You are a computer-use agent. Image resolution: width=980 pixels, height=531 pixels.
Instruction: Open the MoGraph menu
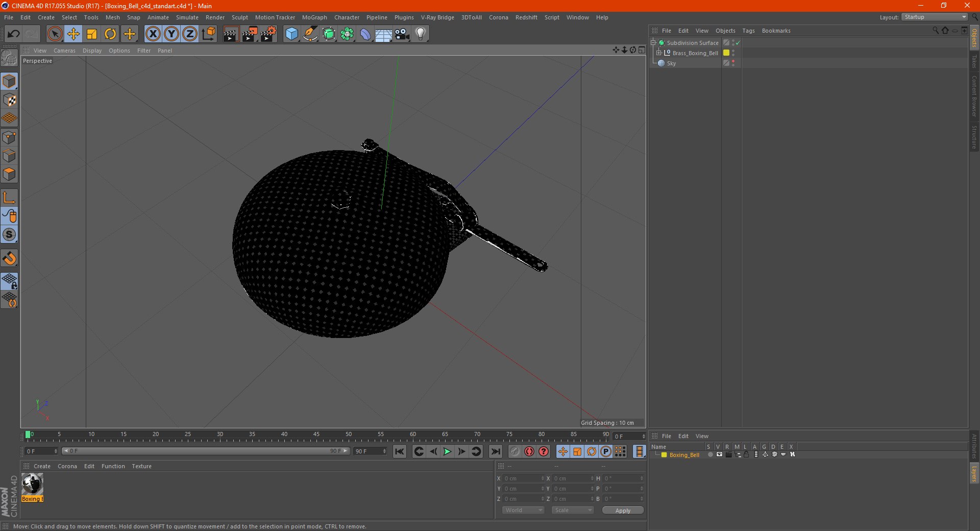314,17
